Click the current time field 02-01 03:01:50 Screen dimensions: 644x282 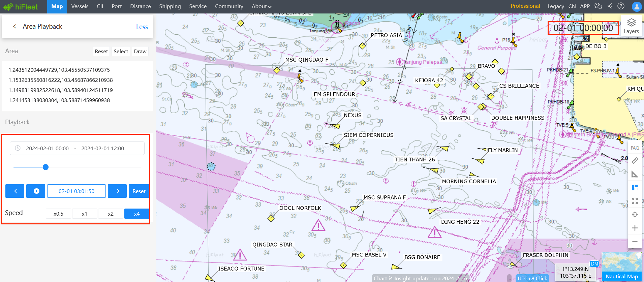[x=76, y=191]
